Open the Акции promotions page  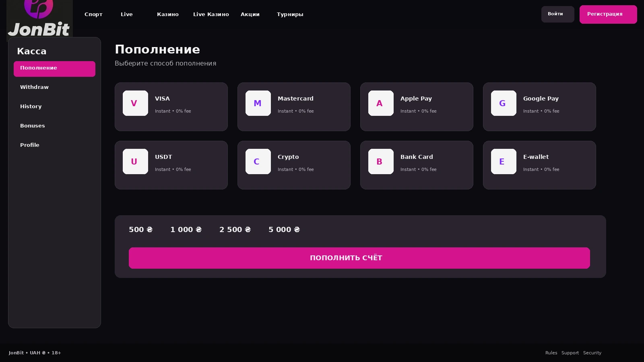coord(250,14)
